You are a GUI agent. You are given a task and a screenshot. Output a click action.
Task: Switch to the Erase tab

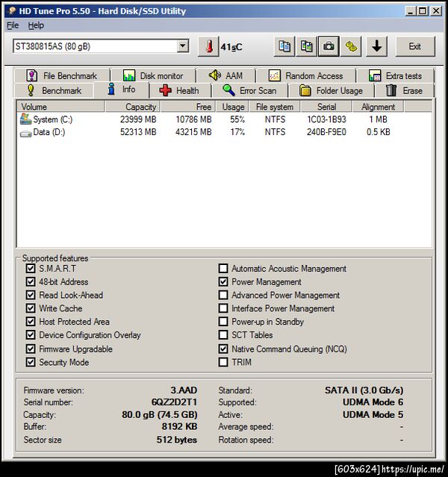pos(405,90)
